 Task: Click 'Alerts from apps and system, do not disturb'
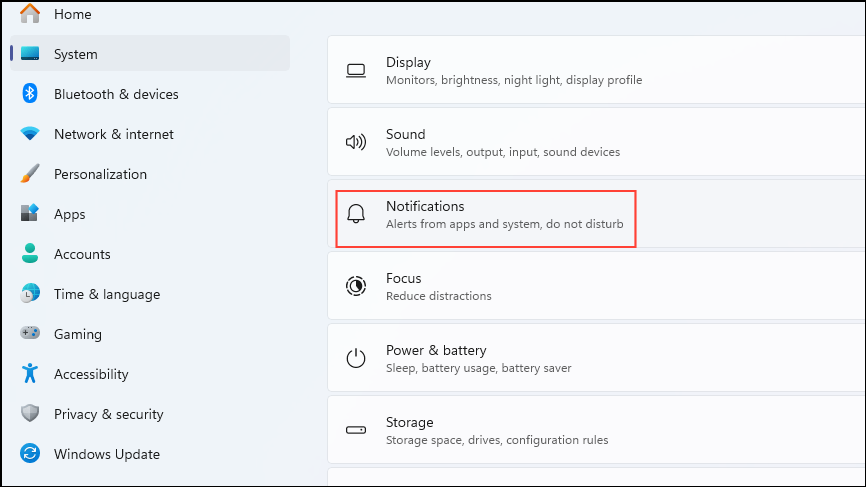tap(504, 224)
